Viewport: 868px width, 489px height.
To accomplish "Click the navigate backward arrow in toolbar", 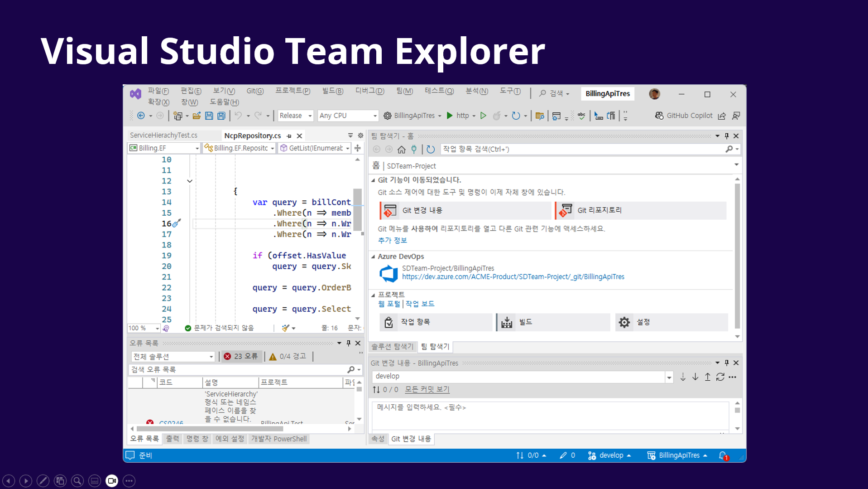I will tap(141, 116).
